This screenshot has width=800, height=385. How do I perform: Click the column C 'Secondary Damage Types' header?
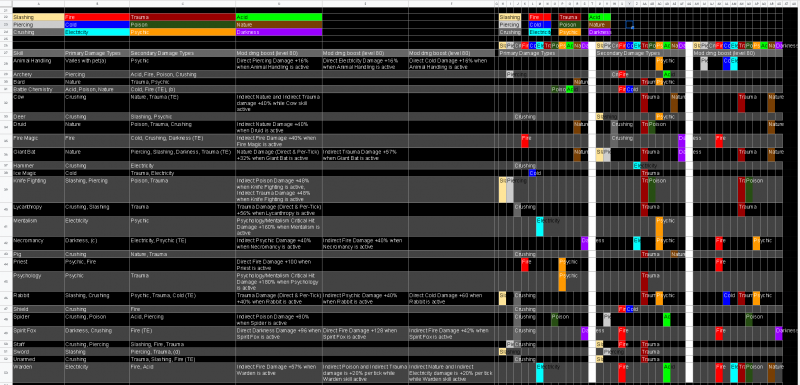(x=183, y=53)
